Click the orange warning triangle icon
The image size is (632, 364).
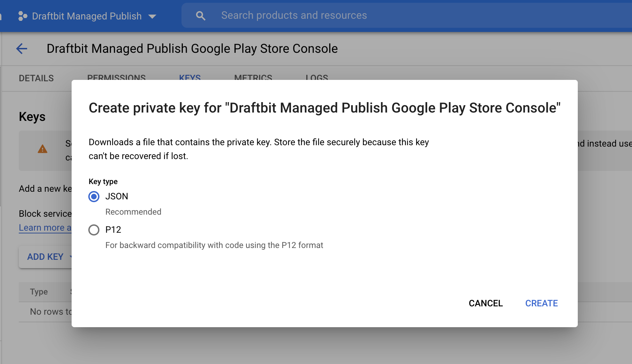(42, 149)
